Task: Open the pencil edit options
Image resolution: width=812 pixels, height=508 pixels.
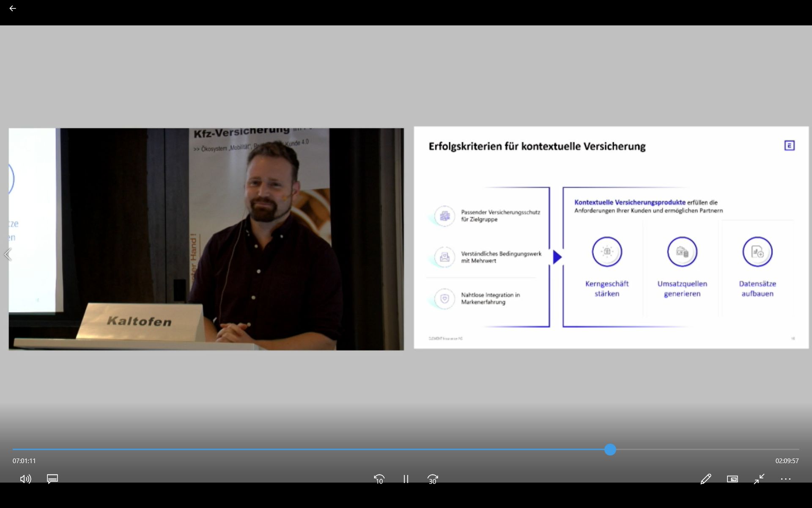Action: coord(705,479)
